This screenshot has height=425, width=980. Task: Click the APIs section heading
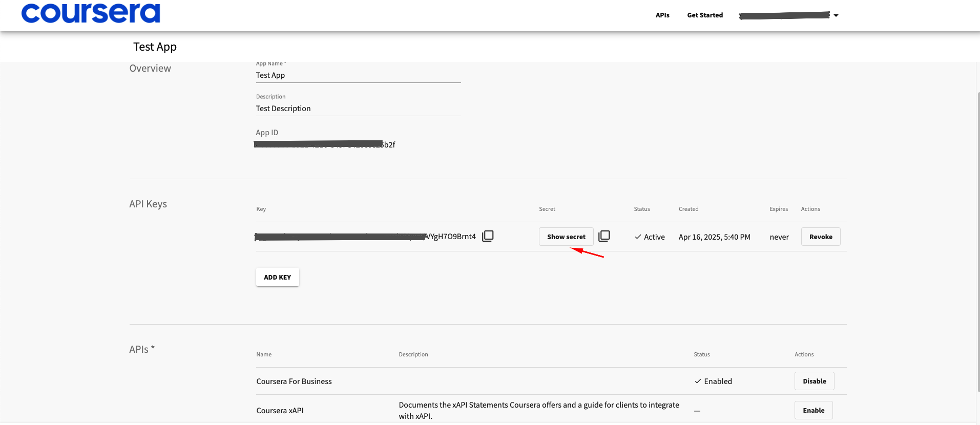point(142,349)
